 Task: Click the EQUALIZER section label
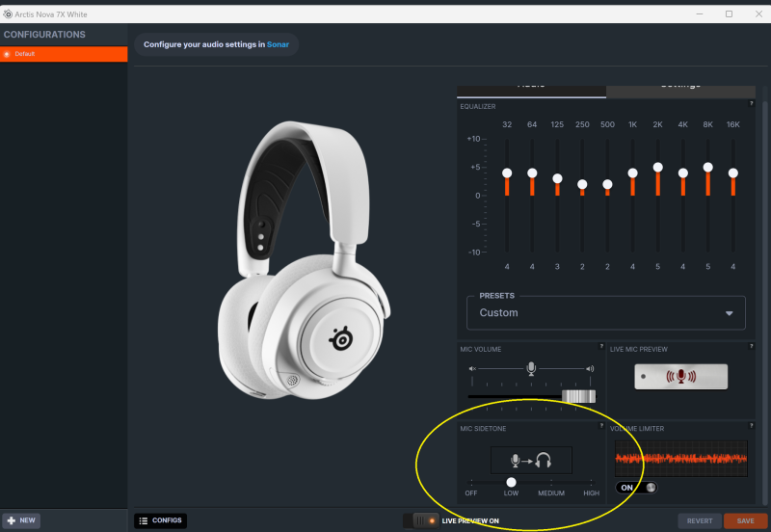(478, 106)
